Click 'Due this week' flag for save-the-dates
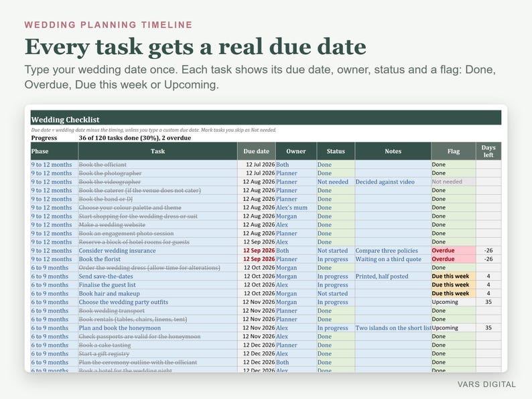532x399 pixels. [x=454, y=276]
